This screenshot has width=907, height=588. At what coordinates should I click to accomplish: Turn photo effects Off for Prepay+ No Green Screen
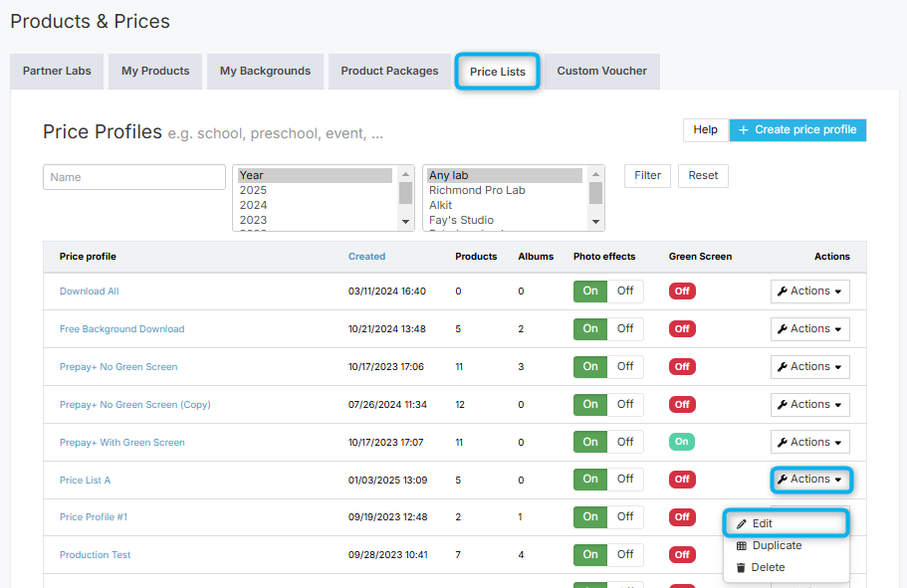(625, 366)
